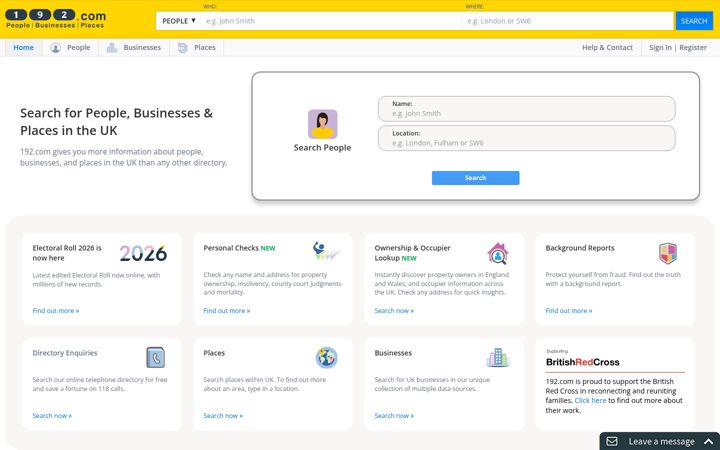
Task: Click the 2026 Electoral Roll graphic
Action: (143, 253)
